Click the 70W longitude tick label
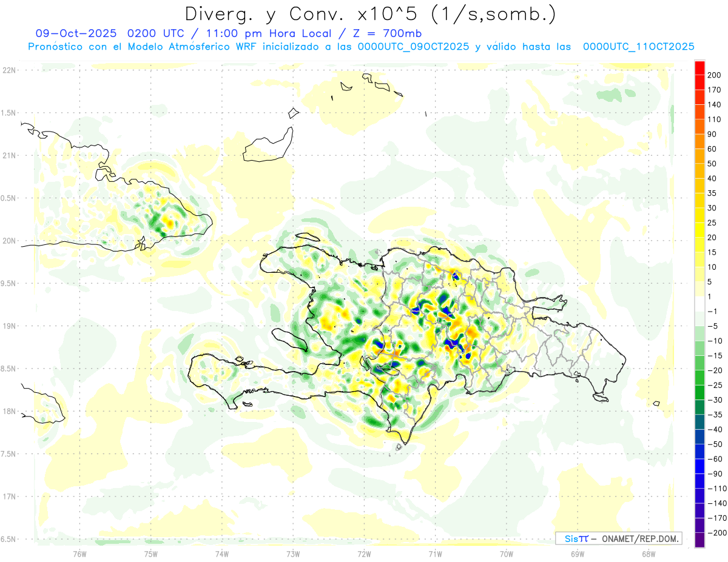728x562 pixels. click(506, 554)
